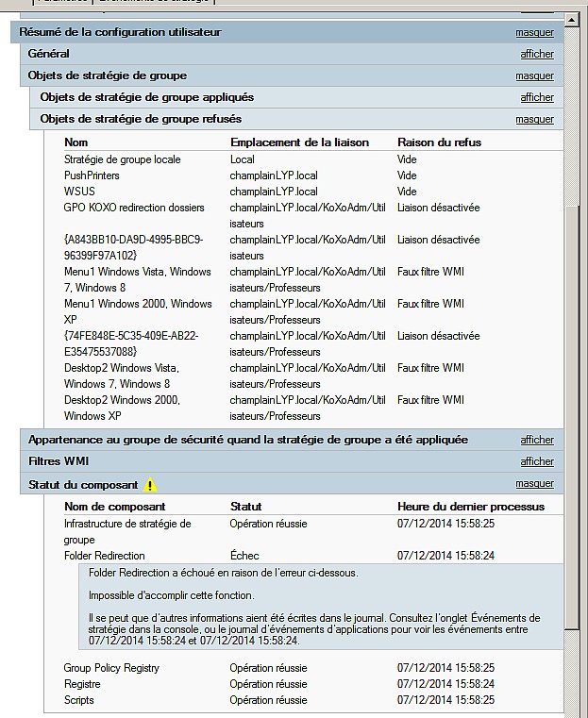The width and height of the screenshot is (588, 718).
Task: Select the {A843BB10-DA9D-4995-BBC9 GUID entry
Action: (x=133, y=247)
